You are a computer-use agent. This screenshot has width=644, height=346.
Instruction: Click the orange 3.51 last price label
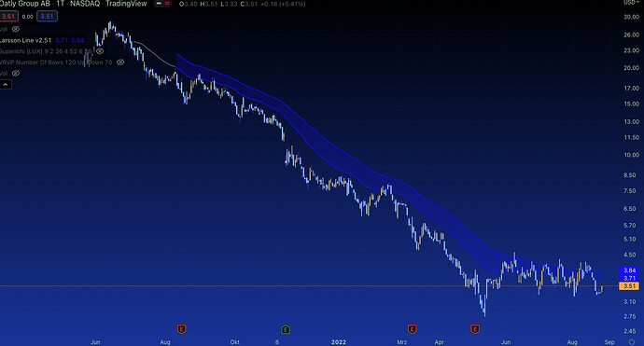pos(629,286)
